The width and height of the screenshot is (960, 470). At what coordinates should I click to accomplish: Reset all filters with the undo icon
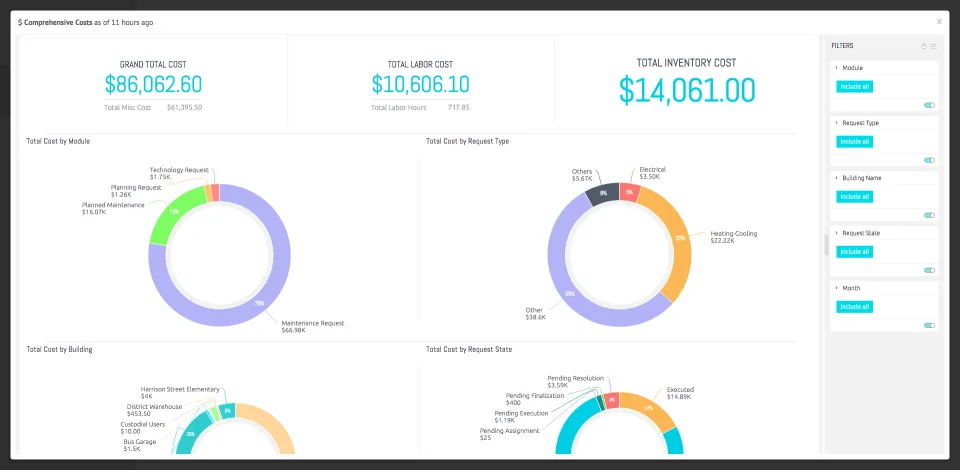click(924, 46)
